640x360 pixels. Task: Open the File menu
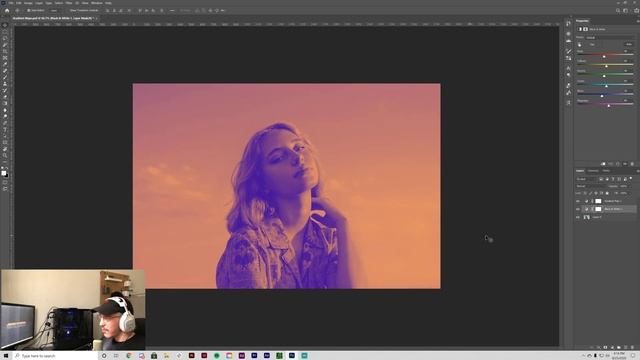click(11, 3)
